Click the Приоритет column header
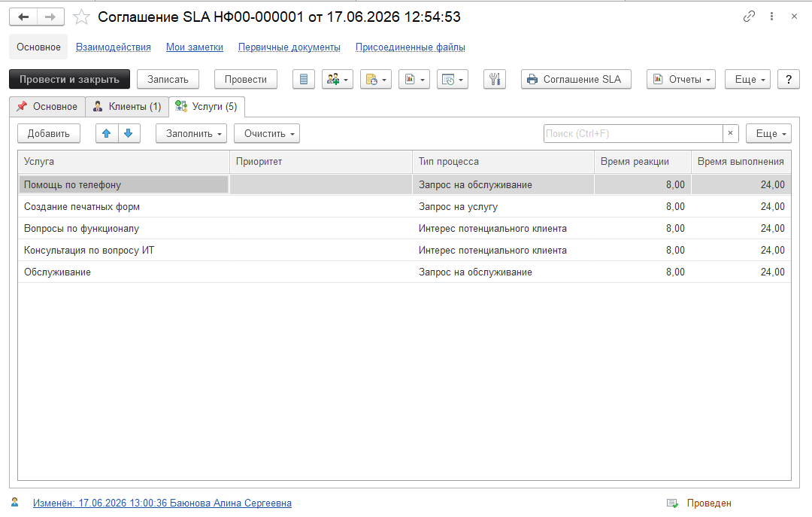The height and width of the screenshot is (517, 812). 321,161
